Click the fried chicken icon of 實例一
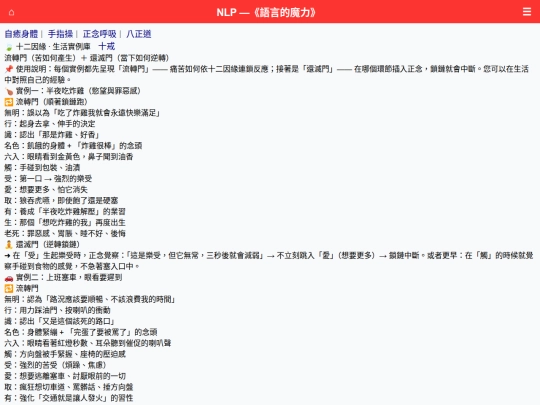Image resolution: width=540 pixels, height=405 pixels. click(9, 91)
